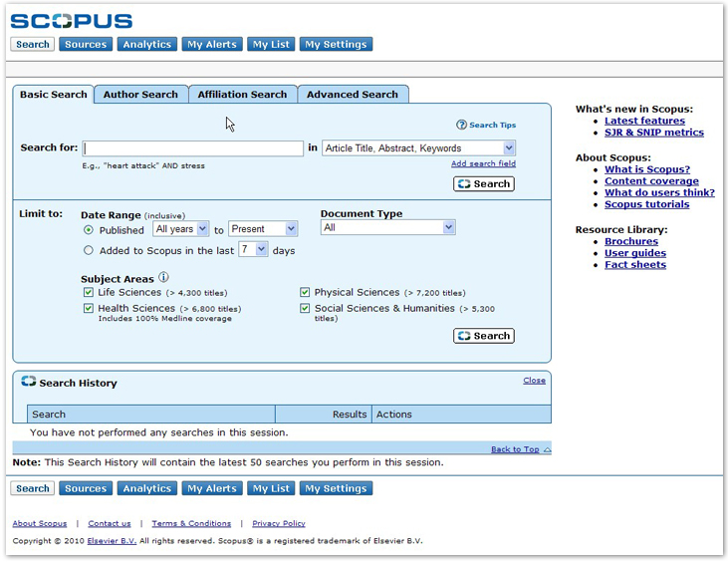Open My Alerts in top navigation
The width and height of the screenshot is (728, 562).
coord(212,44)
